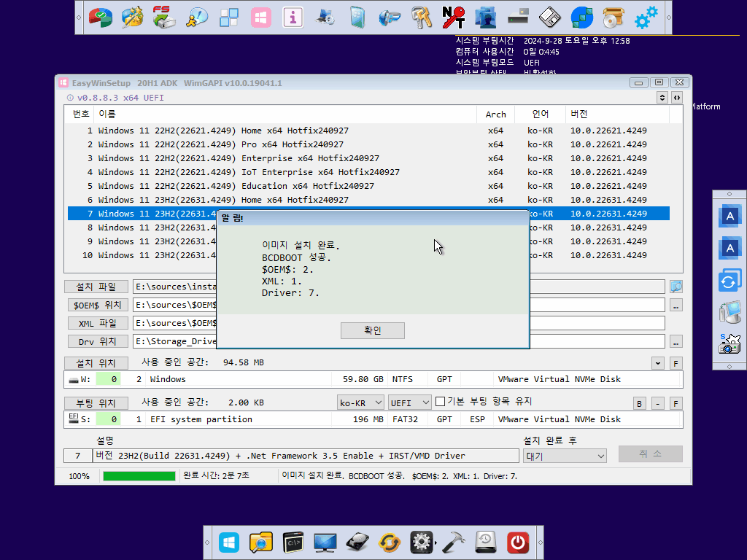Viewport: 747px width, 560px height.
Task: Click the 버전 column header
Action: coord(617,114)
